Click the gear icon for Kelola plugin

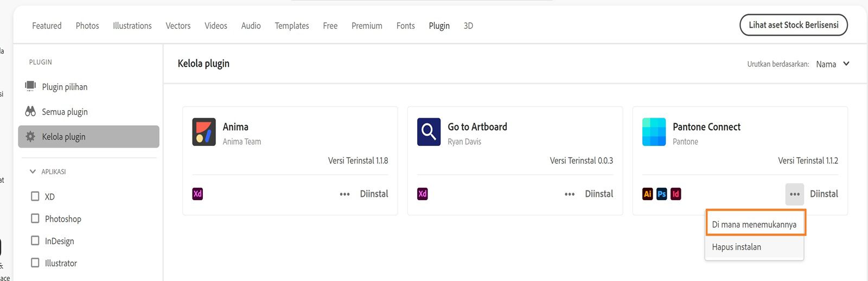coord(30,137)
